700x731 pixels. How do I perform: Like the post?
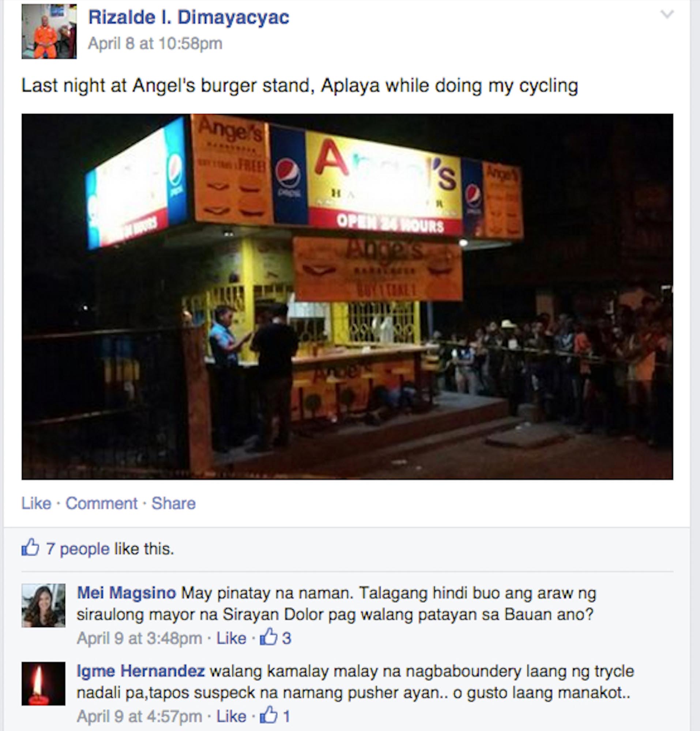(x=36, y=504)
